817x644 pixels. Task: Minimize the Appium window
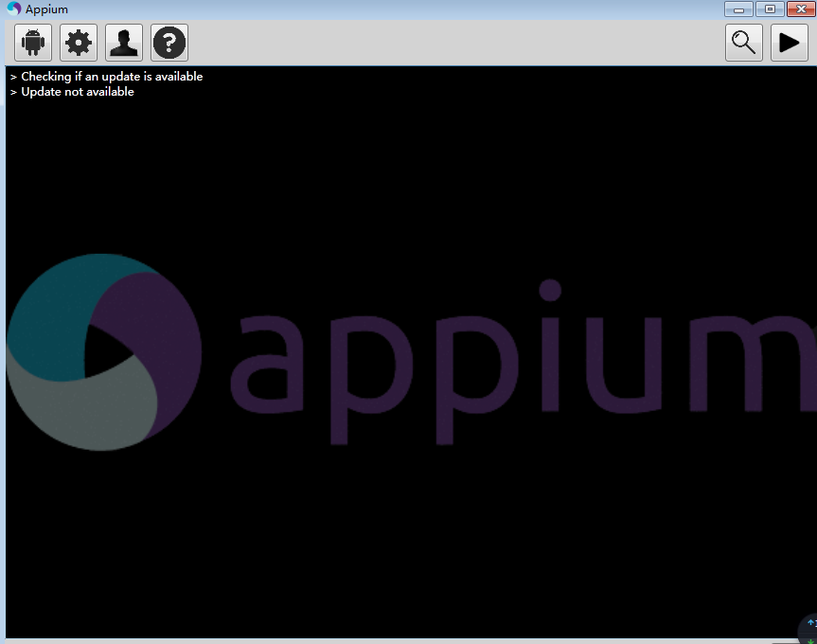(x=738, y=9)
